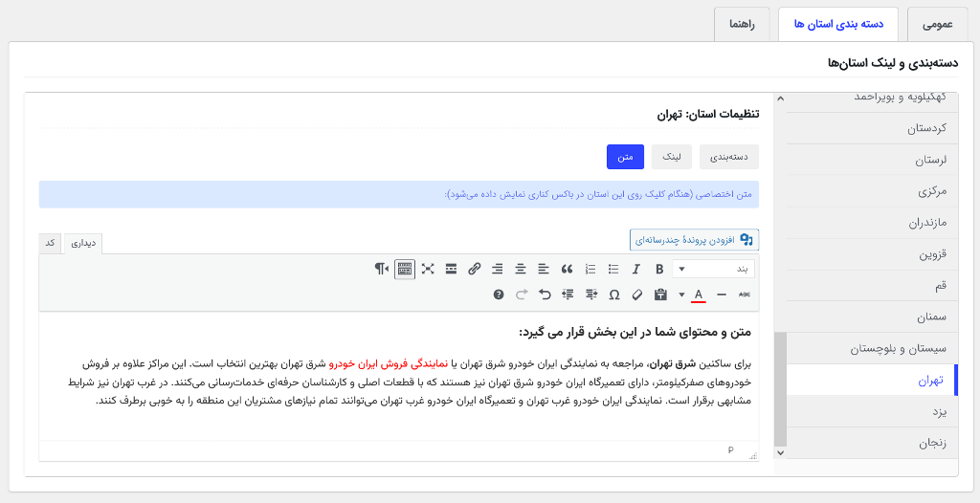Toggle the toolbar (kitchen sink) button
Viewport: 980px width, 503px height.
(405, 270)
